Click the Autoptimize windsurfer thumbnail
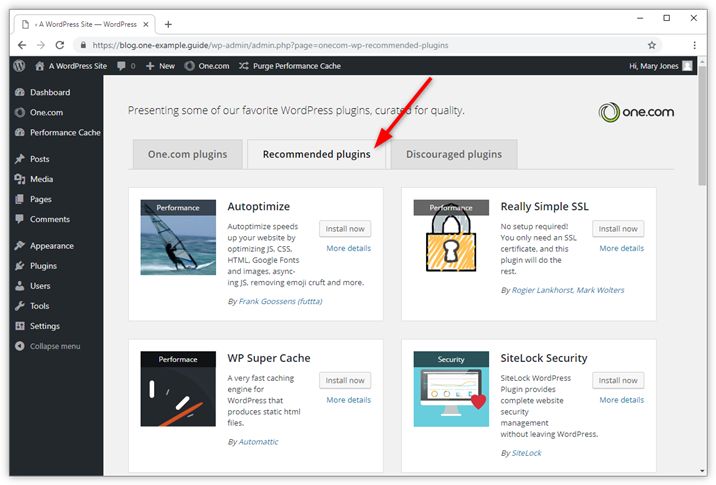Viewport: 716px width, 485px height. click(x=178, y=237)
